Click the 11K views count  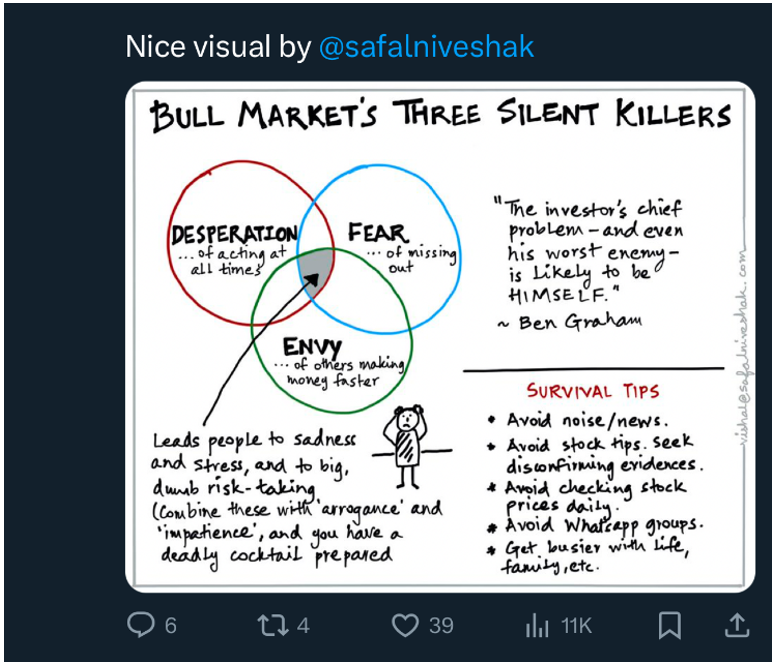576,626
